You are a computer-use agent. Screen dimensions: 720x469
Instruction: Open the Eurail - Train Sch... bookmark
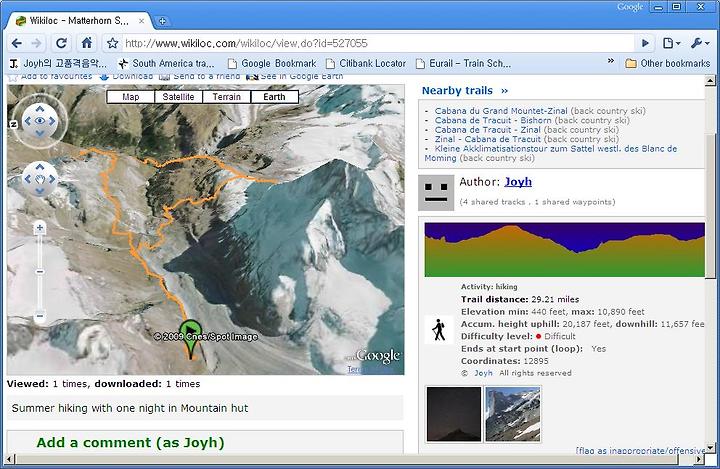click(463, 63)
